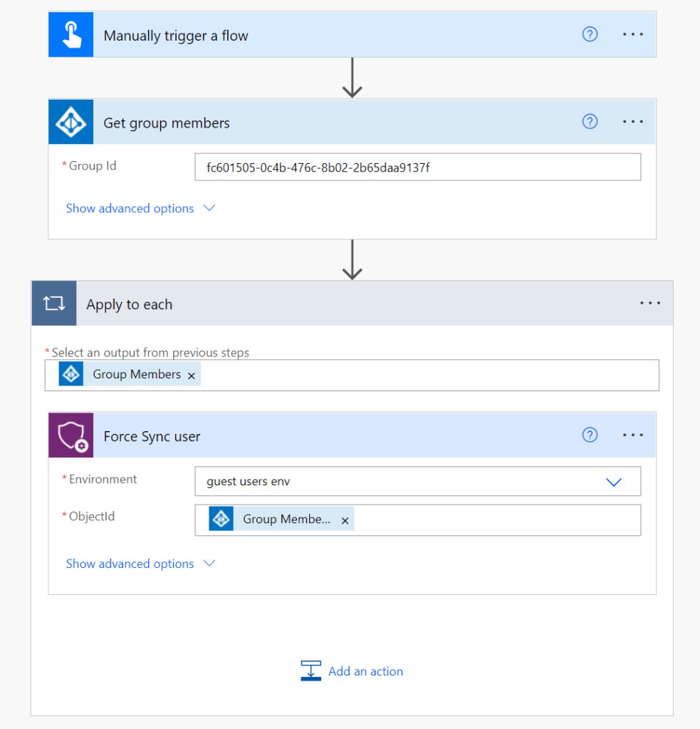Click the Apply to each loop icon
The height and width of the screenshot is (729, 700).
[54, 304]
